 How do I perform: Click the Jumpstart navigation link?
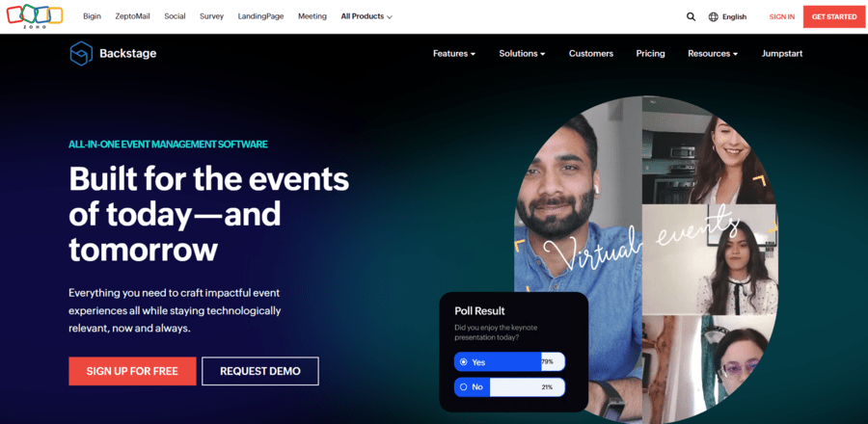[x=781, y=54]
